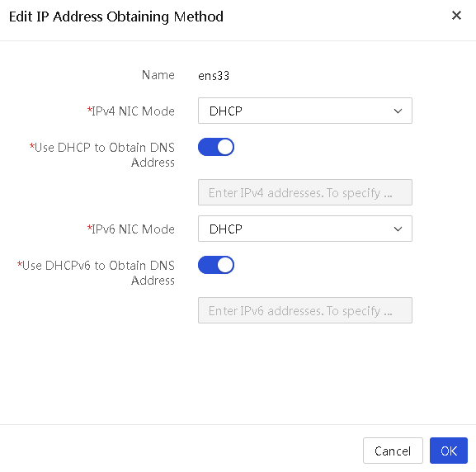Disable Use DHCP to Obtain DNS Address
476x472 pixels.
coord(216,147)
